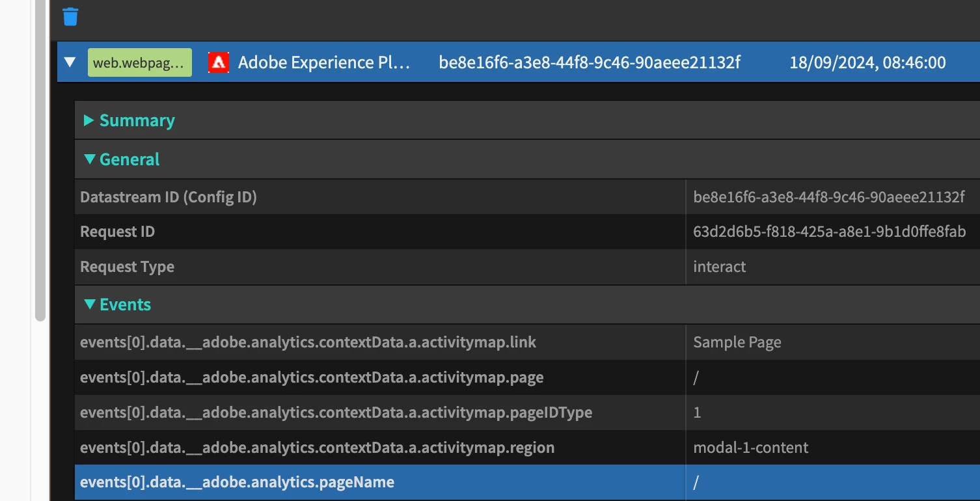Click header datastream ID be8e16f6-a3e8-44f8
The height and width of the screenshot is (501, 980).
(590, 62)
